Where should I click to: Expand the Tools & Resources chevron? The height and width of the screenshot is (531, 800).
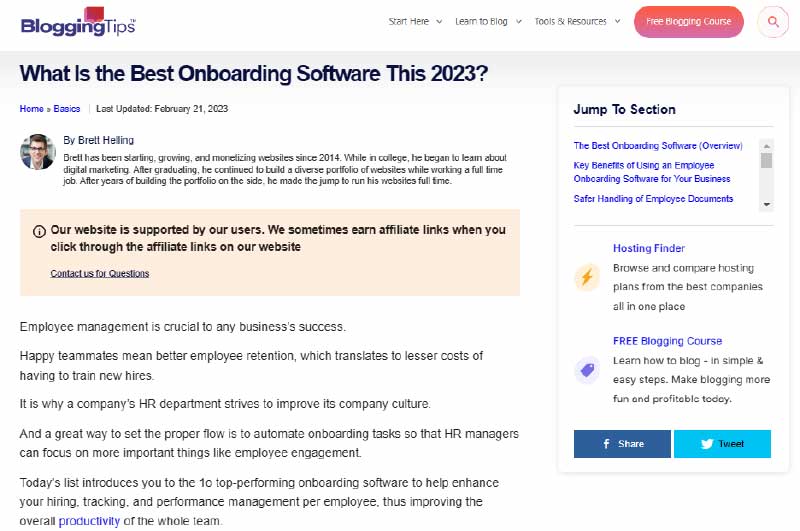[x=617, y=21]
